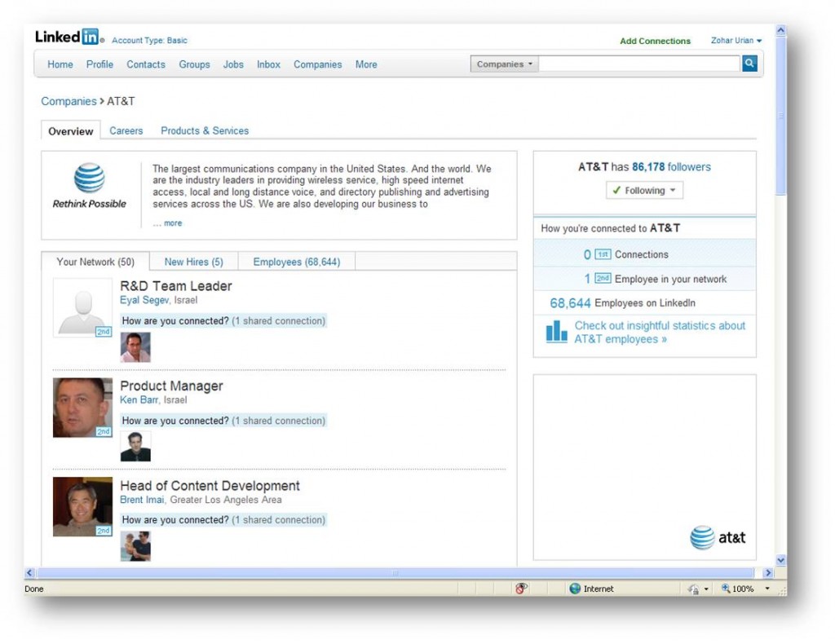
Task: Open the 100% zoom level dropdown arrow
Action: pyautogui.click(x=767, y=589)
